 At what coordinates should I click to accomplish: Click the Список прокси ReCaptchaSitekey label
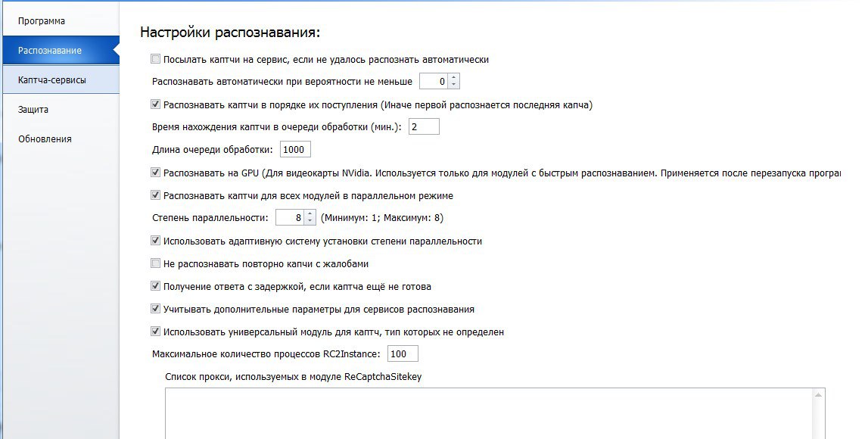tap(294, 376)
